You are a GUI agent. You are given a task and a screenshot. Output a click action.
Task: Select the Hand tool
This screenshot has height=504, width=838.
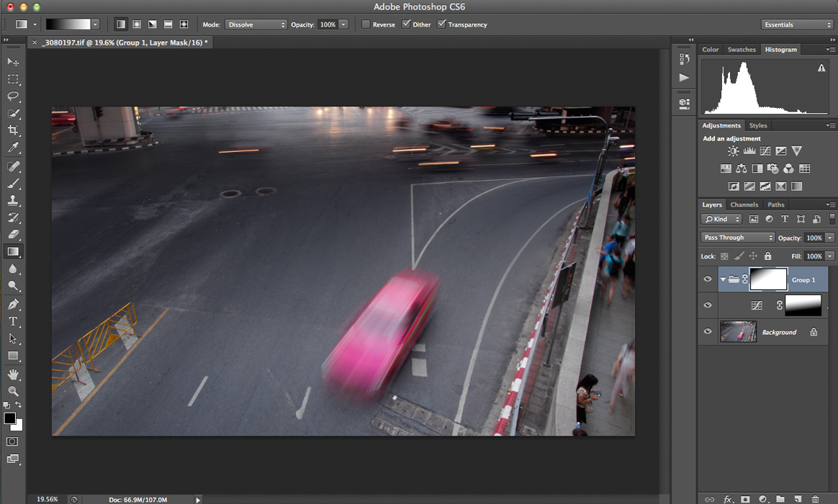(13, 374)
